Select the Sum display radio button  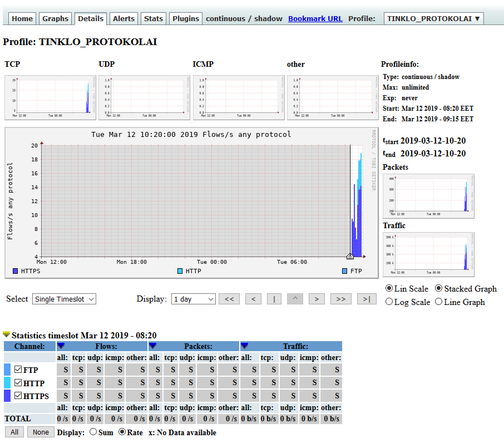(93, 432)
